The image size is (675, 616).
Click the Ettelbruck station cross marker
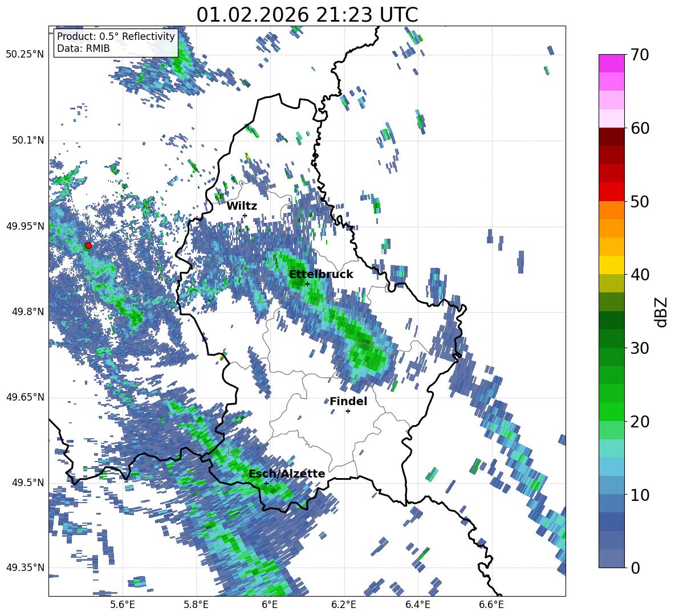(307, 284)
